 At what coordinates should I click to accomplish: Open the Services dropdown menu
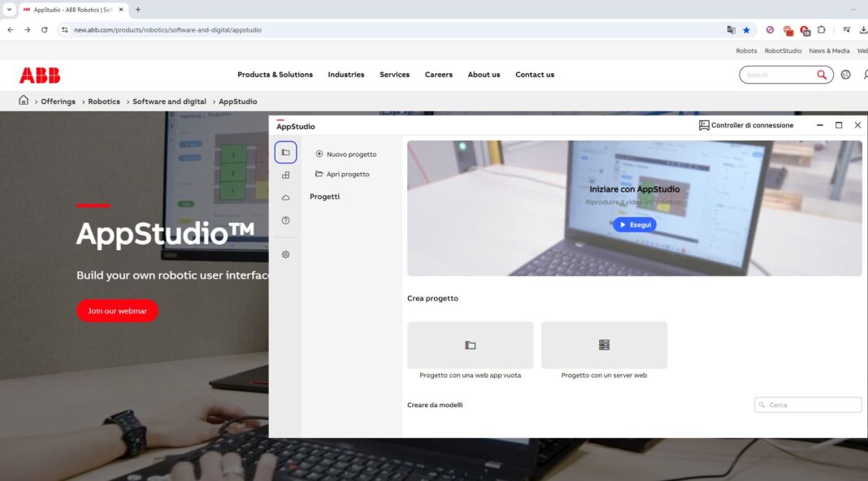(394, 74)
